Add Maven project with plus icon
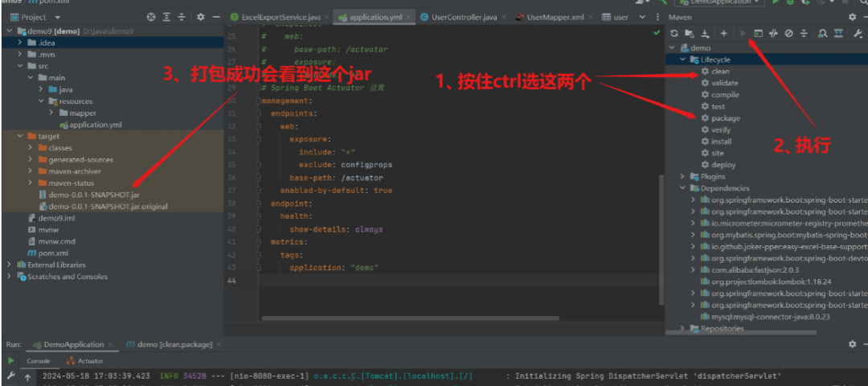The height and width of the screenshot is (386, 868). (723, 34)
